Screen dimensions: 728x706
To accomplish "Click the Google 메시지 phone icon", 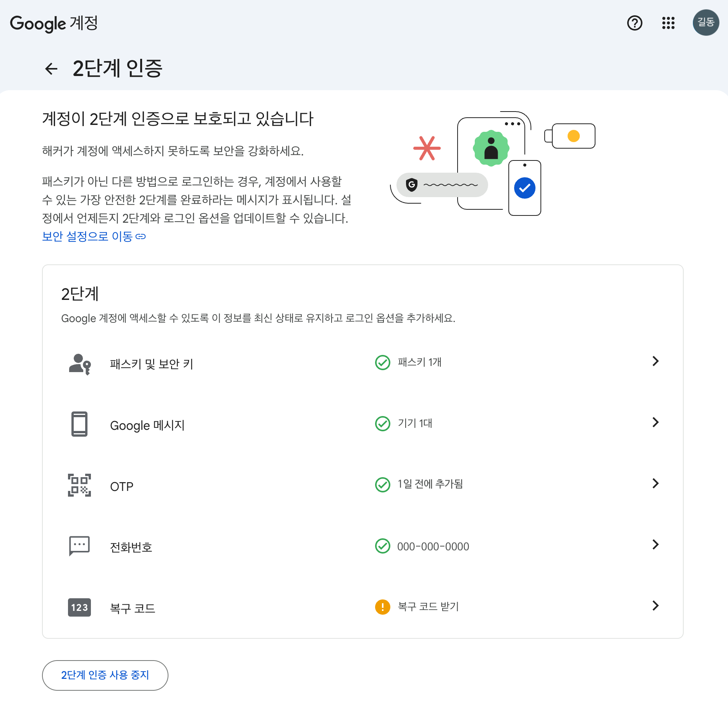I will pyautogui.click(x=79, y=424).
